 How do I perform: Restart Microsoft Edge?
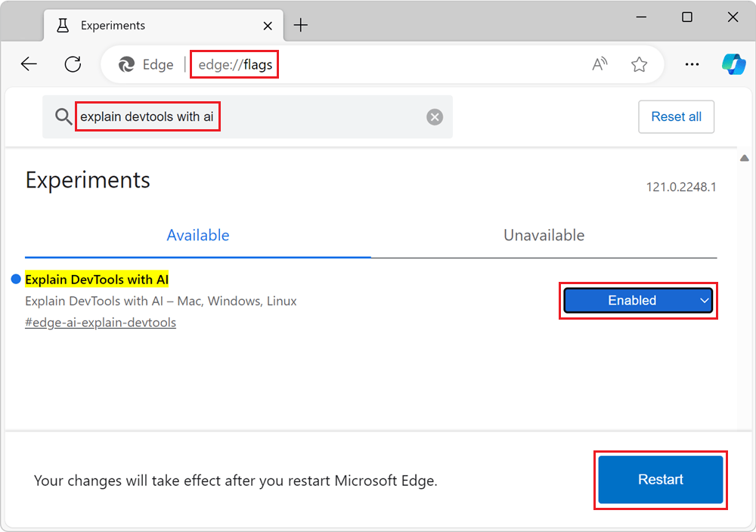(660, 479)
